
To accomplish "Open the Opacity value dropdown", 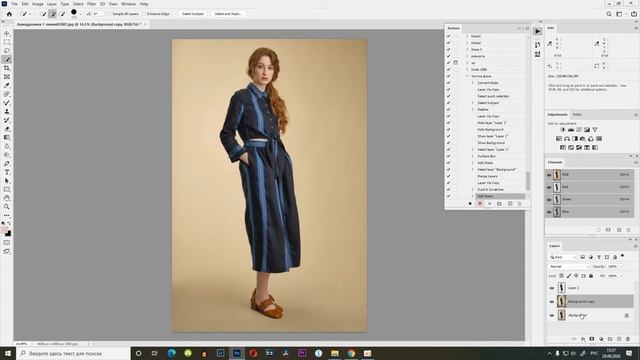I will coord(621,267).
